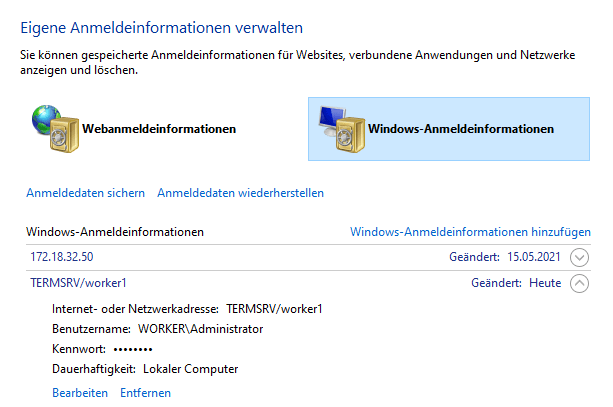613x407 pixels.
Task: Click the Netzwerkadresse value TERMSRV/worker1
Action: coord(274,308)
